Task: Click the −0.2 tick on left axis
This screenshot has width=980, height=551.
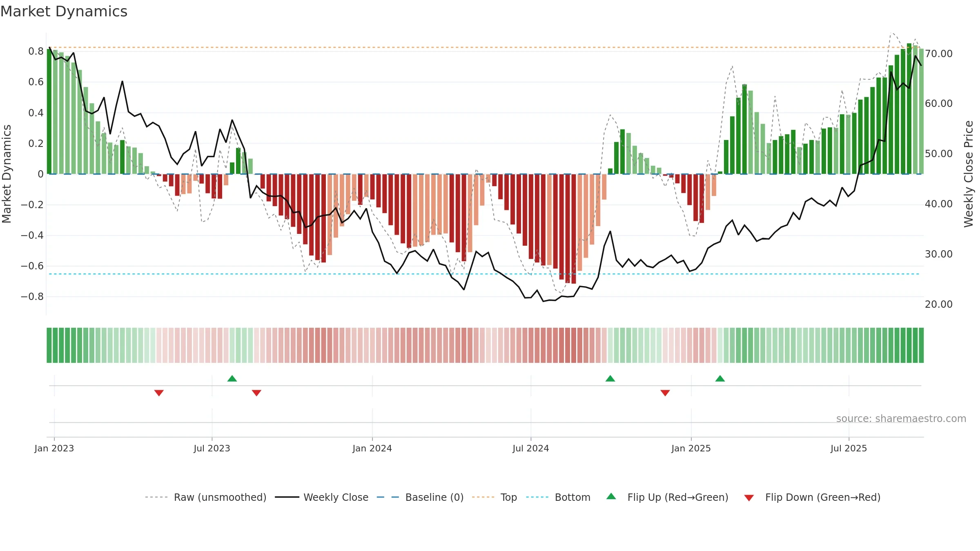Action: pos(32,204)
